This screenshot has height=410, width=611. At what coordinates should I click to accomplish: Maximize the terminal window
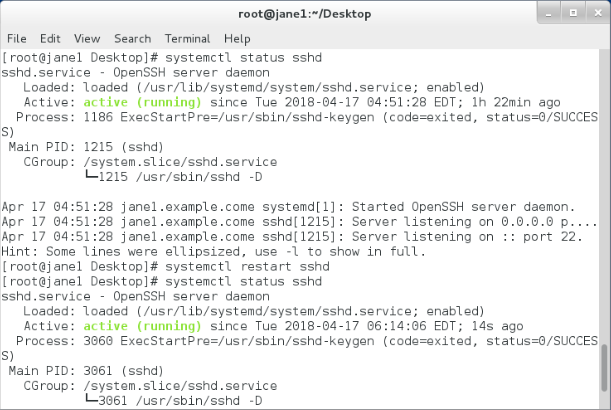[573, 13]
